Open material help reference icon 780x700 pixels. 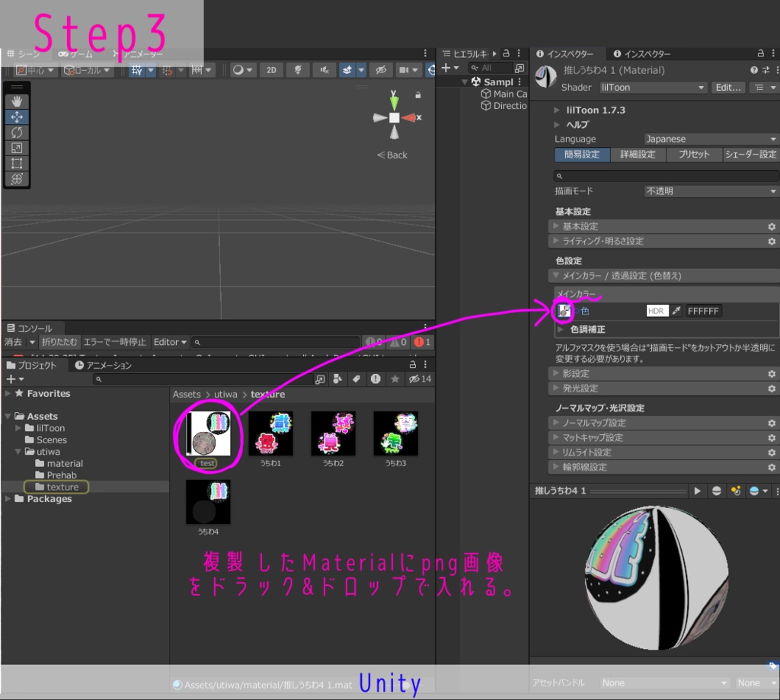click(x=754, y=70)
